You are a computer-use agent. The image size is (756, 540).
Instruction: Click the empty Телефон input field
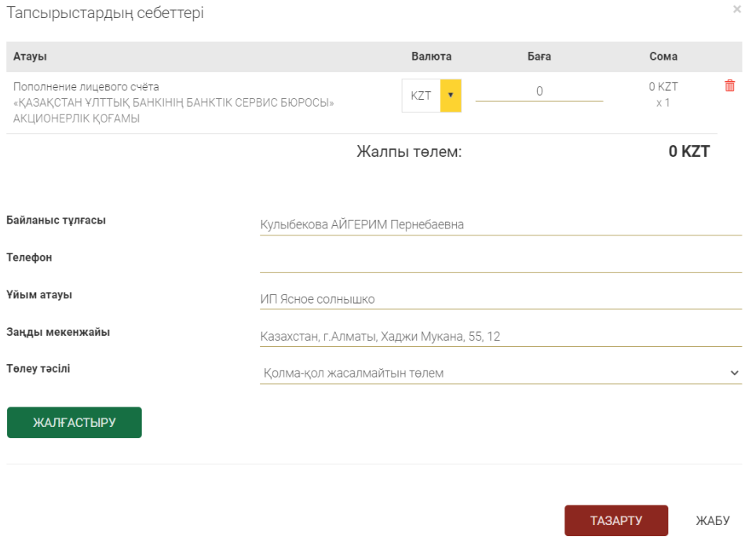click(500, 261)
